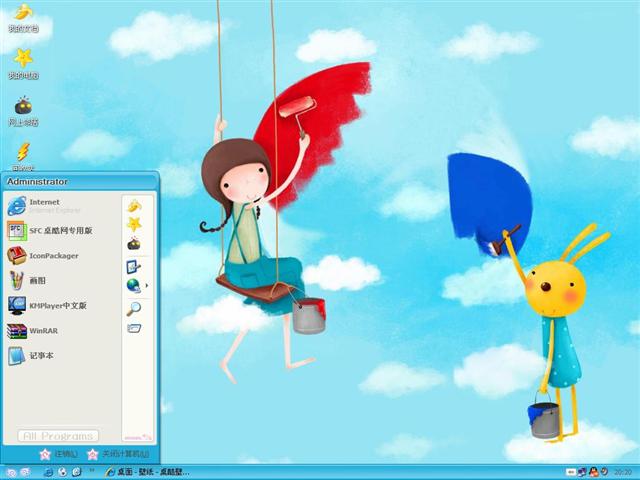Viewport: 640px width, 480px height.
Task: Open KMPlayer中文版 from the start menu
Action: (47, 306)
